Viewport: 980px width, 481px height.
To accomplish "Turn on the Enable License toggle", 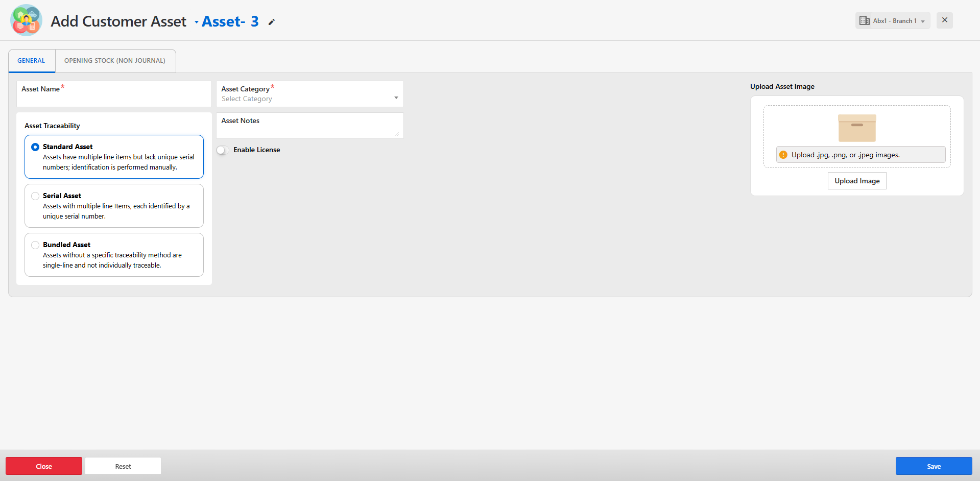I will pyautogui.click(x=222, y=150).
